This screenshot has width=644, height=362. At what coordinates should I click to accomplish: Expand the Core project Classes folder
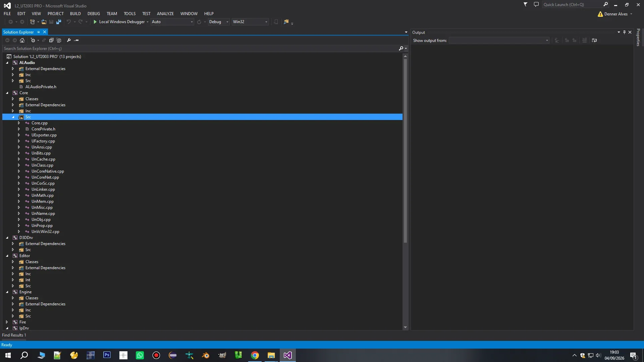pos(13,99)
